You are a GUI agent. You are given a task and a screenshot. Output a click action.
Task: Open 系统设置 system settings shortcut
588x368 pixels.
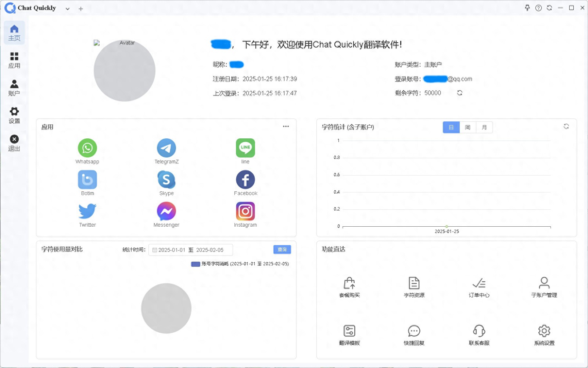point(544,335)
